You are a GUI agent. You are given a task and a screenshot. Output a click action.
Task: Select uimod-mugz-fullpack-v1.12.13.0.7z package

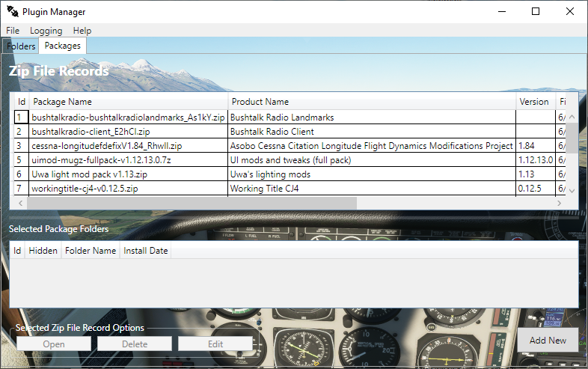[128, 160]
